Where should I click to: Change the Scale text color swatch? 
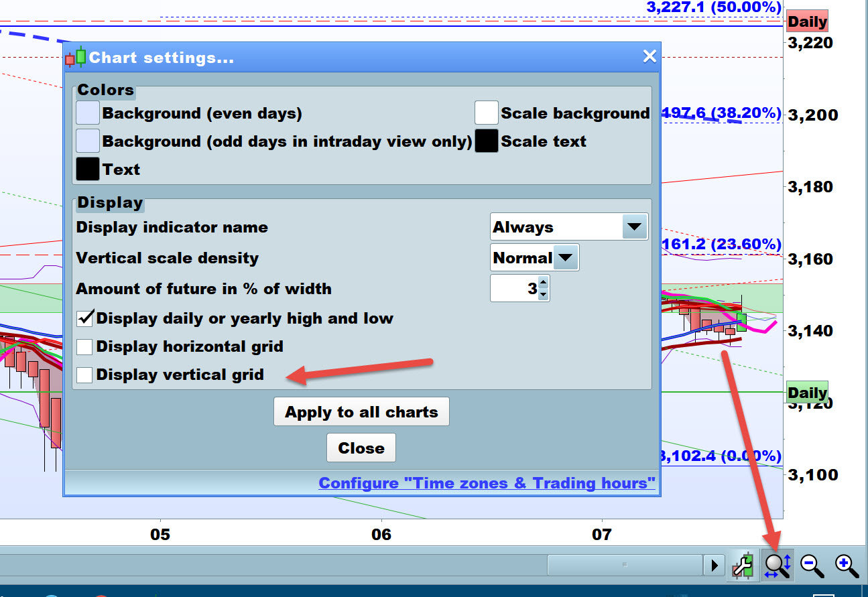(486, 141)
